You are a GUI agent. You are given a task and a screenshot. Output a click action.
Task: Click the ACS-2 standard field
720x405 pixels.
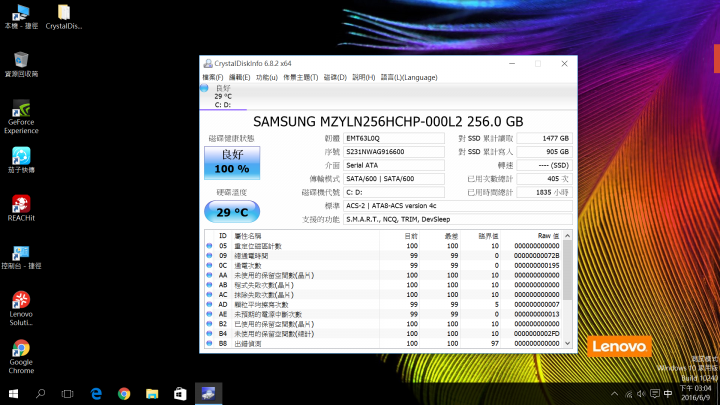pos(458,206)
